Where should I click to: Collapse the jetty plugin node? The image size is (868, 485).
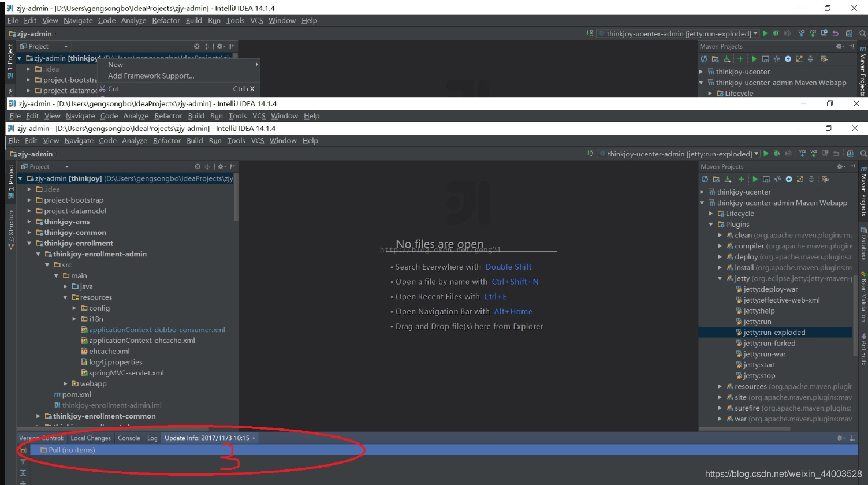pos(720,278)
